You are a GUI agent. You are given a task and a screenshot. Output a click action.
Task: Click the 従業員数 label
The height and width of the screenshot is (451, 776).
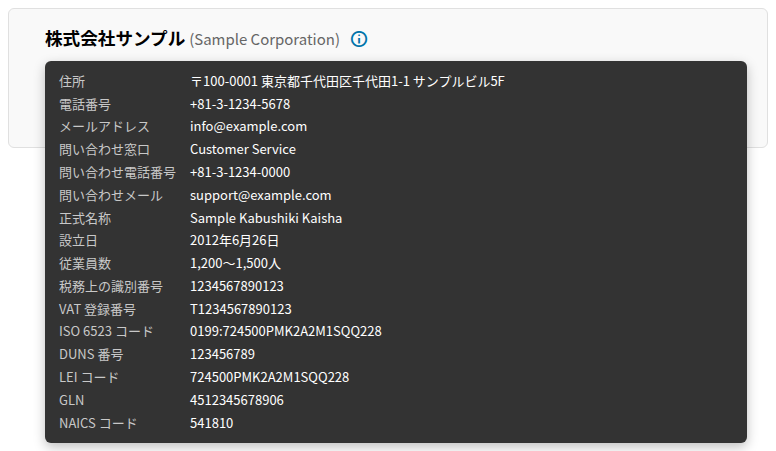coord(85,264)
